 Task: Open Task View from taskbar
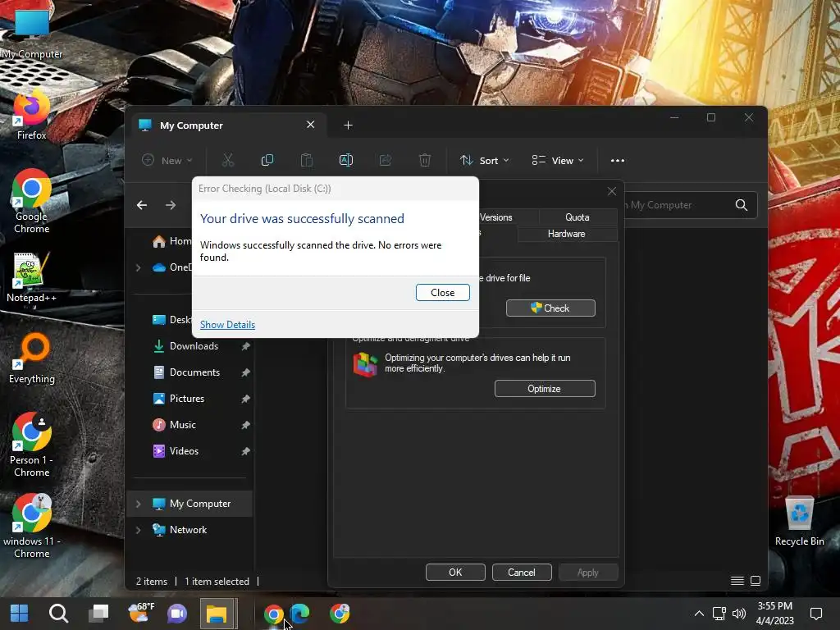tap(99, 614)
